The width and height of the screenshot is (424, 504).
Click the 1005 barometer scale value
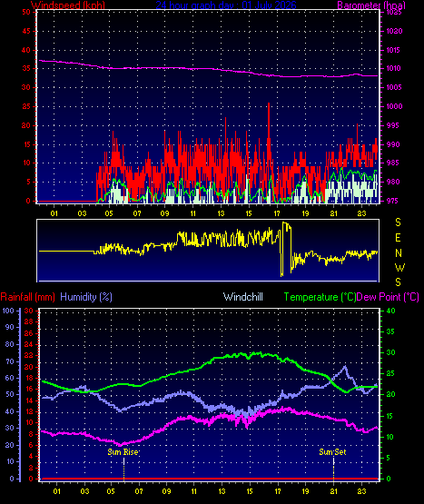point(394,87)
